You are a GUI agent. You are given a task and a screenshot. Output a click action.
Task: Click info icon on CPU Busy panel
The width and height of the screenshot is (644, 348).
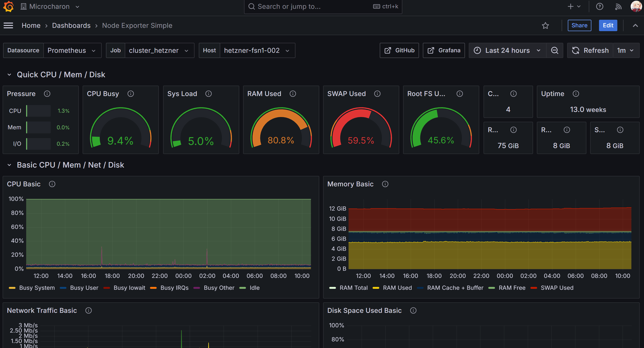(130, 94)
